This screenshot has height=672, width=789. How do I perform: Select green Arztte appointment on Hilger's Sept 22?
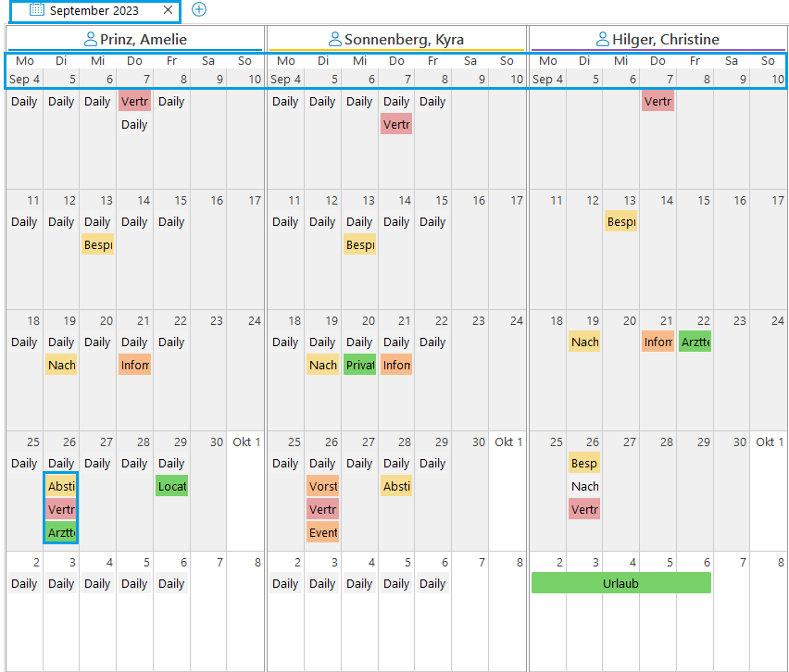pyautogui.click(x=695, y=342)
